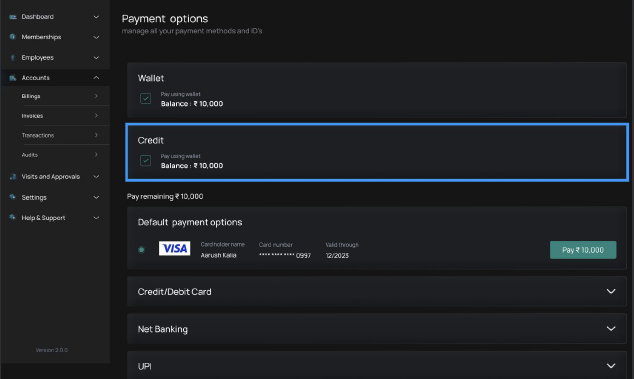634x379 pixels.
Task: Click the VISA card logo
Action: tap(174, 248)
